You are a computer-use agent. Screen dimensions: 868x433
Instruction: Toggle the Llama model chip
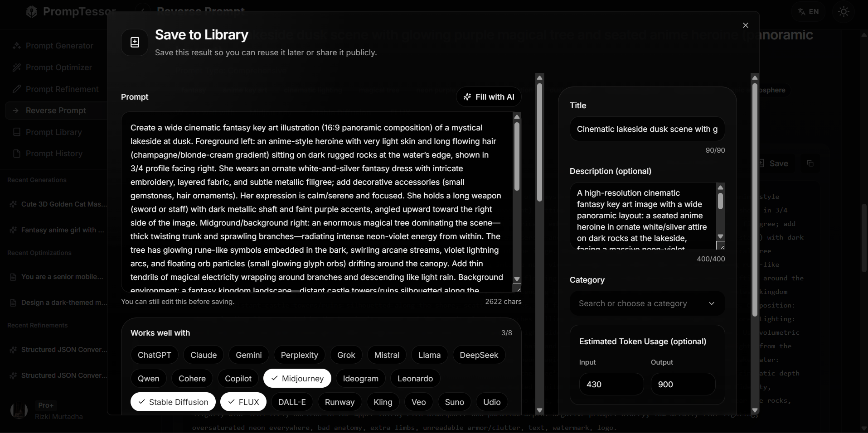click(x=430, y=355)
